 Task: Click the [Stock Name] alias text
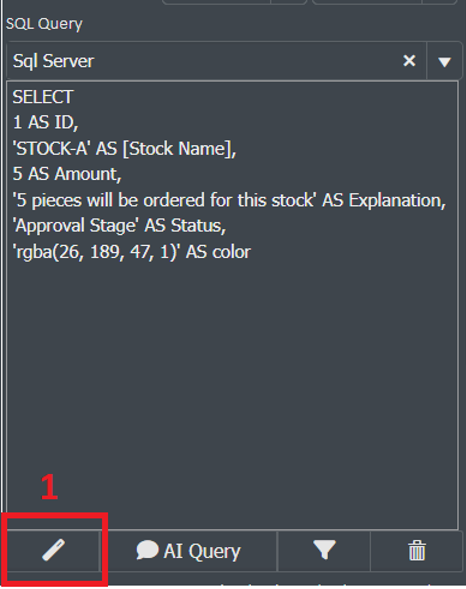pyautogui.click(x=177, y=148)
